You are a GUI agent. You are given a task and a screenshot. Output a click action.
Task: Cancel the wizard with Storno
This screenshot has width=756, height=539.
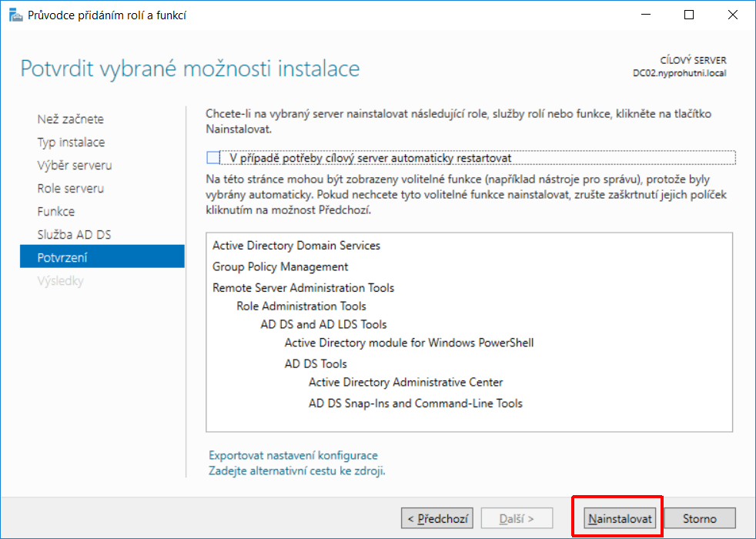click(700, 519)
